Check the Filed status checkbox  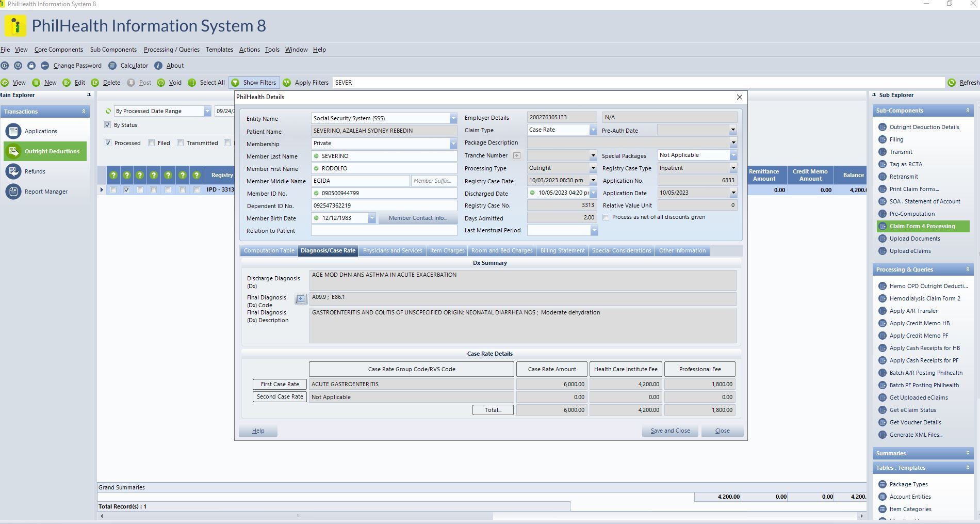pyautogui.click(x=151, y=143)
